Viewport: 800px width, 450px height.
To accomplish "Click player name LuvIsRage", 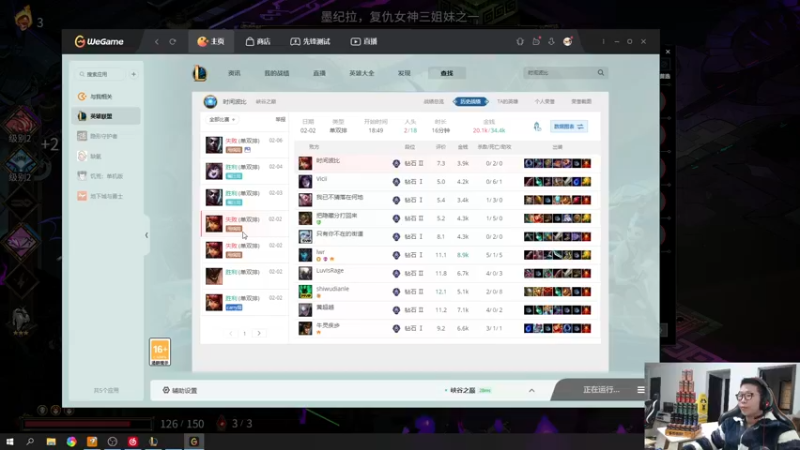I will tap(330, 270).
